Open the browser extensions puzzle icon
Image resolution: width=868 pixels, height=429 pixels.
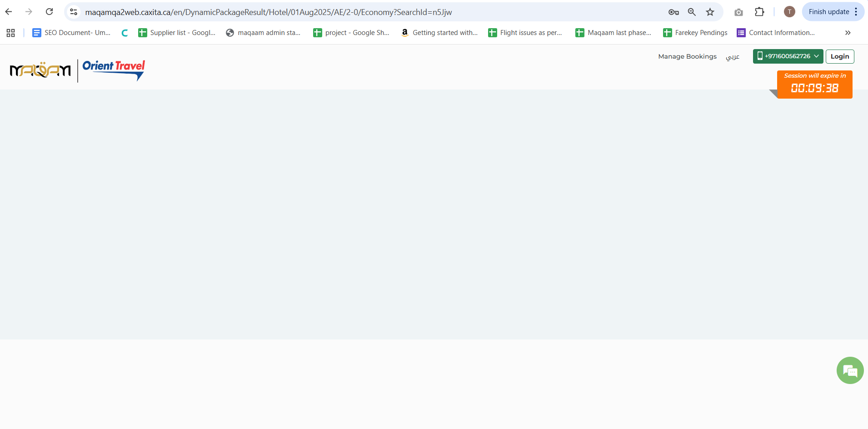[x=759, y=12]
